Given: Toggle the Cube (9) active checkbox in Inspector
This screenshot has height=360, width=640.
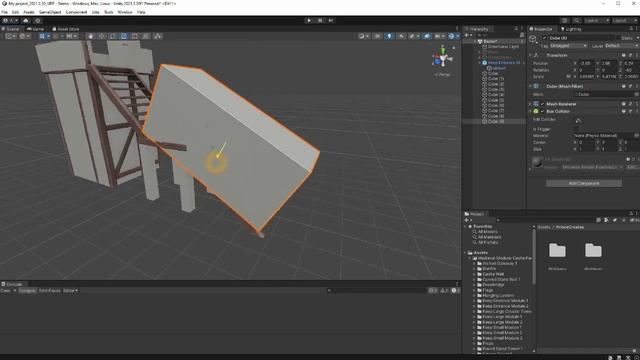Looking at the screenshot, I should [544, 38].
